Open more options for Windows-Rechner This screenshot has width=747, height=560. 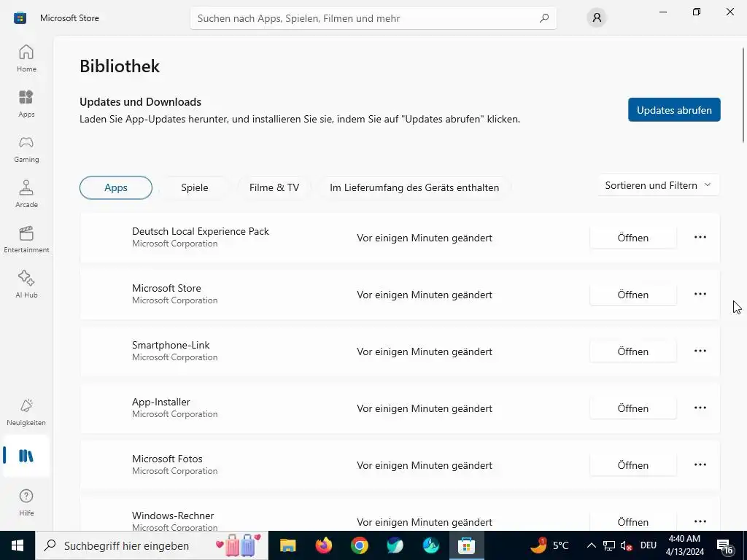pyautogui.click(x=700, y=521)
